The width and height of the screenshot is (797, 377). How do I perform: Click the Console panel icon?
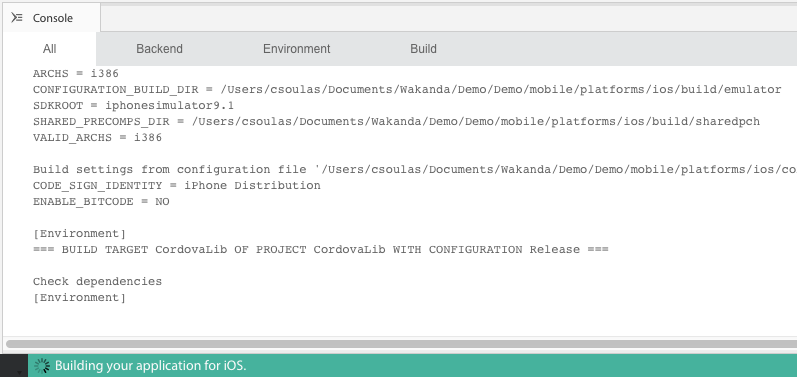[x=17, y=18]
